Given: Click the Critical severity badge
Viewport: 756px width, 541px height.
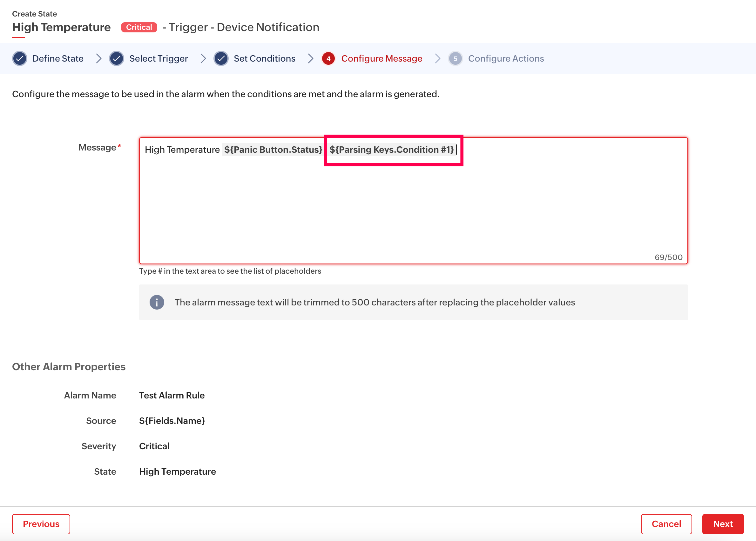Looking at the screenshot, I should 139,27.
